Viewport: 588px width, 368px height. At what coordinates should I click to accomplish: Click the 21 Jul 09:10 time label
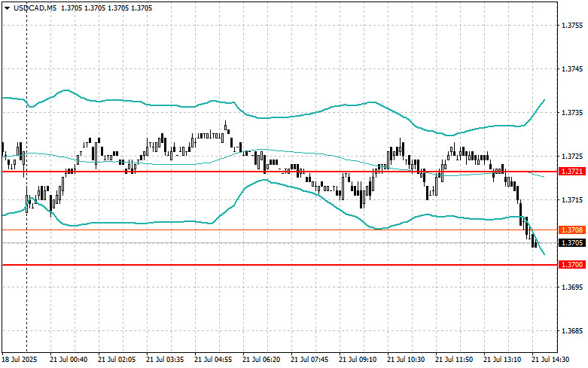pos(358,360)
